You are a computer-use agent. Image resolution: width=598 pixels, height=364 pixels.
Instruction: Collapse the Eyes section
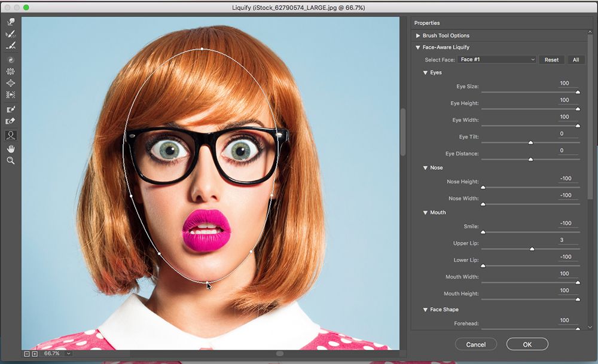point(425,72)
